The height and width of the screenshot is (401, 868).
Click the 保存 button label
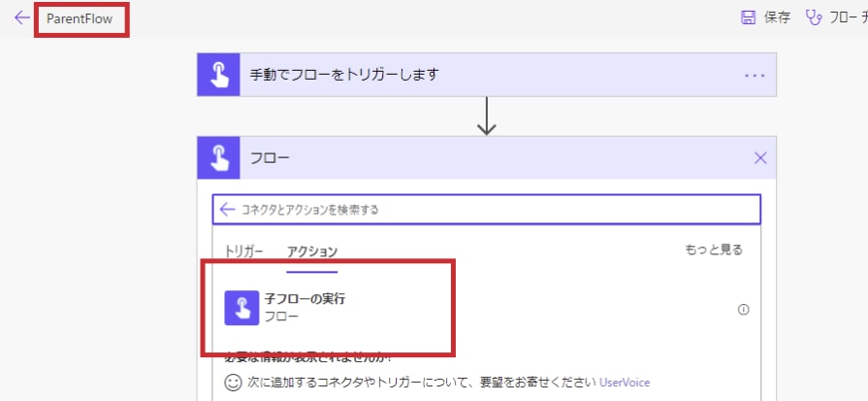coord(777,17)
